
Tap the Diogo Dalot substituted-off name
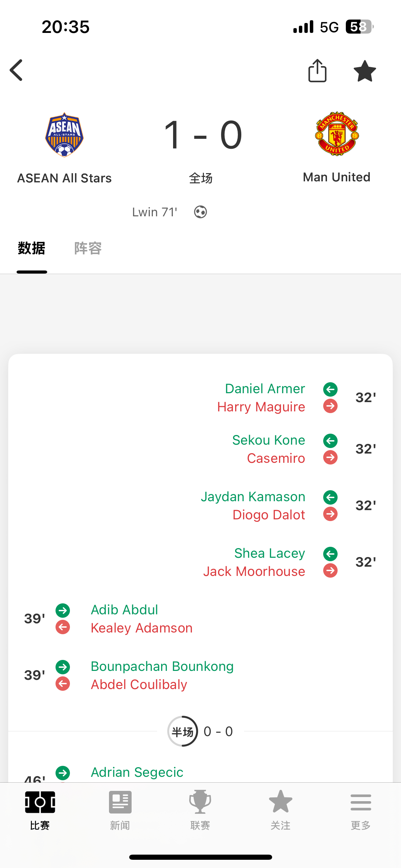pyautogui.click(x=269, y=515)
